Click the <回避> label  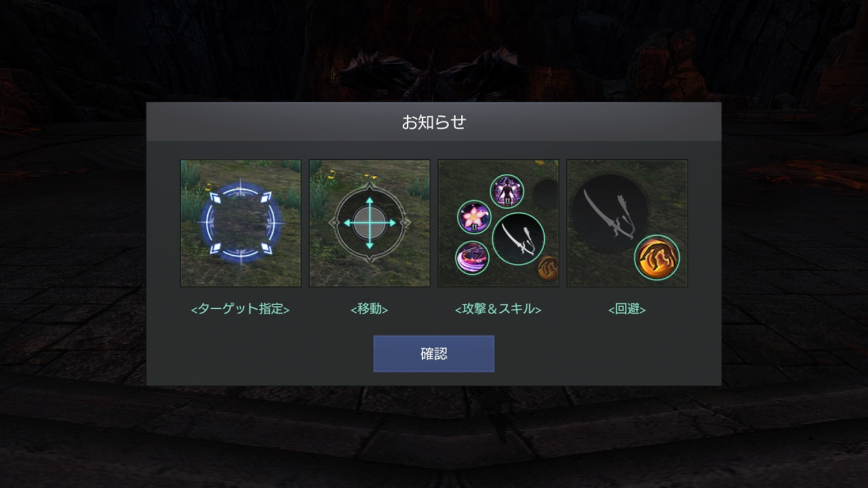(627, 309)
